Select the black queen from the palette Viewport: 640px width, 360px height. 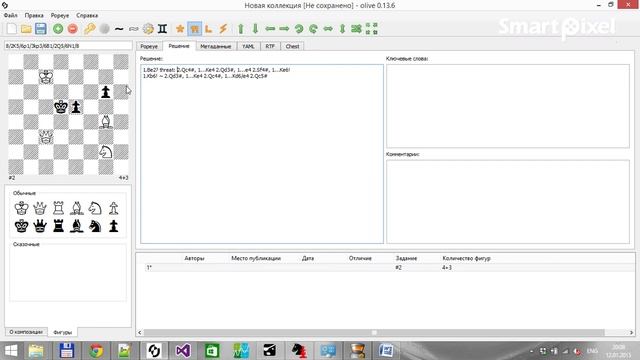click(x=40, y=226)
